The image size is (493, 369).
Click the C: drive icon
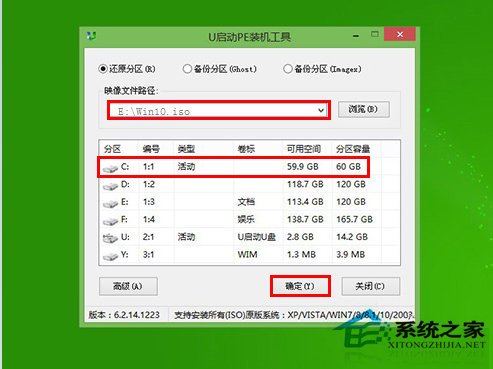pos(110,168)
